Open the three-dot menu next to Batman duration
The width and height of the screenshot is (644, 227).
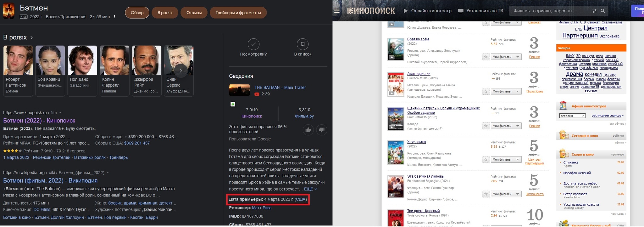coord(114,17)
